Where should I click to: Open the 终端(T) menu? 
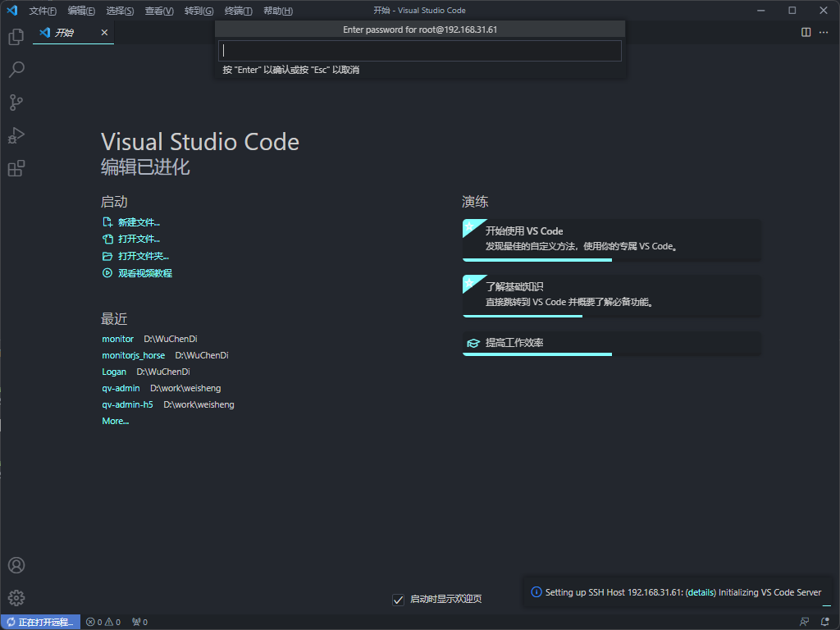[239, 11]
